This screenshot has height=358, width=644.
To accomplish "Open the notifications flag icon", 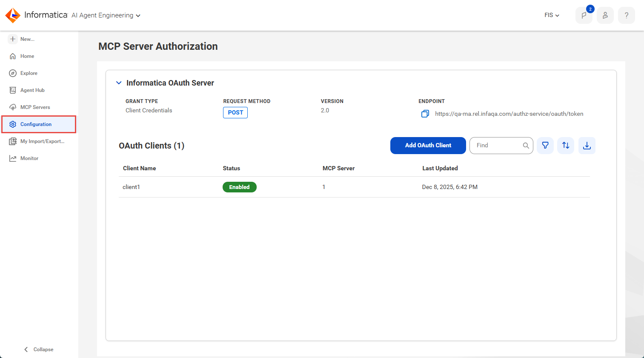I will pos(584,15).
